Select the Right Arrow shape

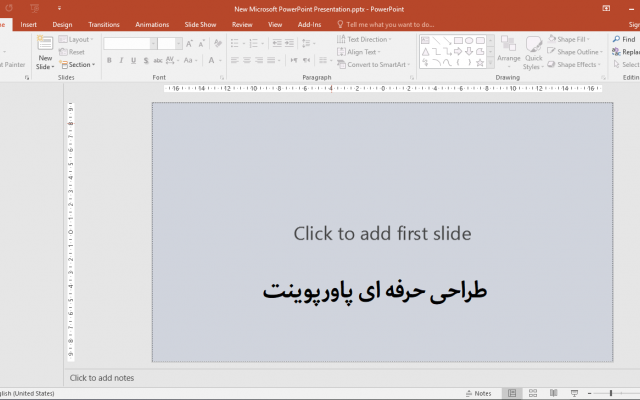(x=458, y=51)
